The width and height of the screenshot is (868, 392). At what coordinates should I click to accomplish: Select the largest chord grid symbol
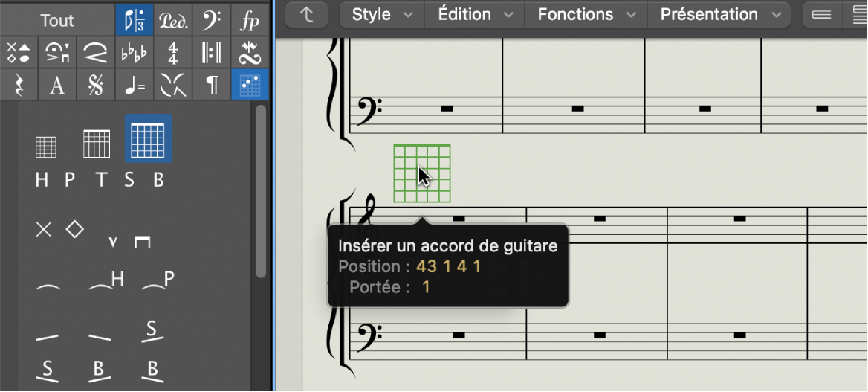[148, 138]
